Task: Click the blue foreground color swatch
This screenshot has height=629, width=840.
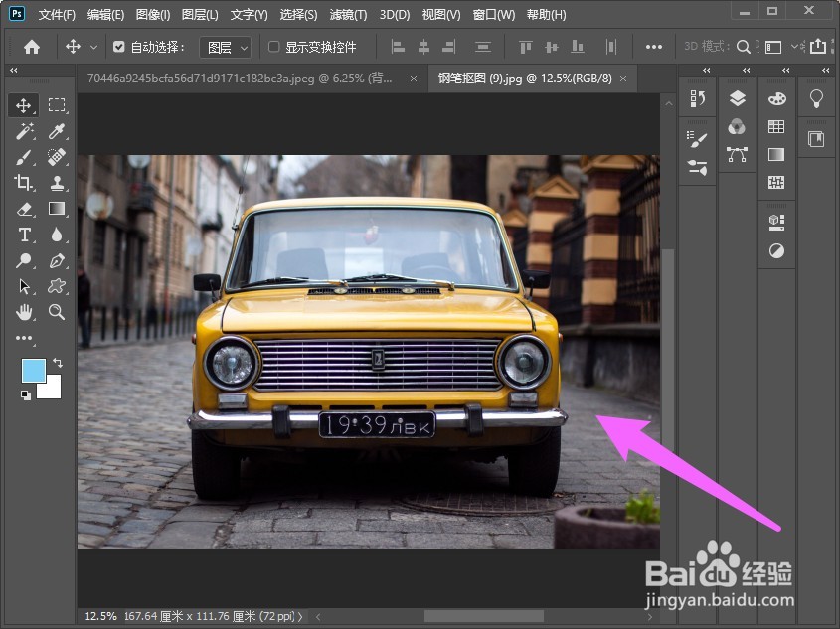Action: (33, 371)
